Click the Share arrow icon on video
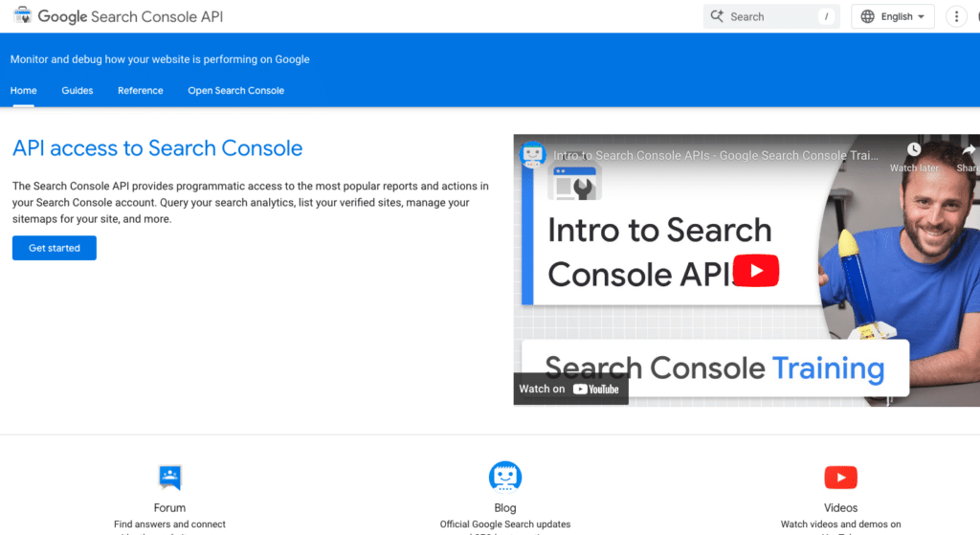This screenshot has width=980, height=535. tap(969, 149)
